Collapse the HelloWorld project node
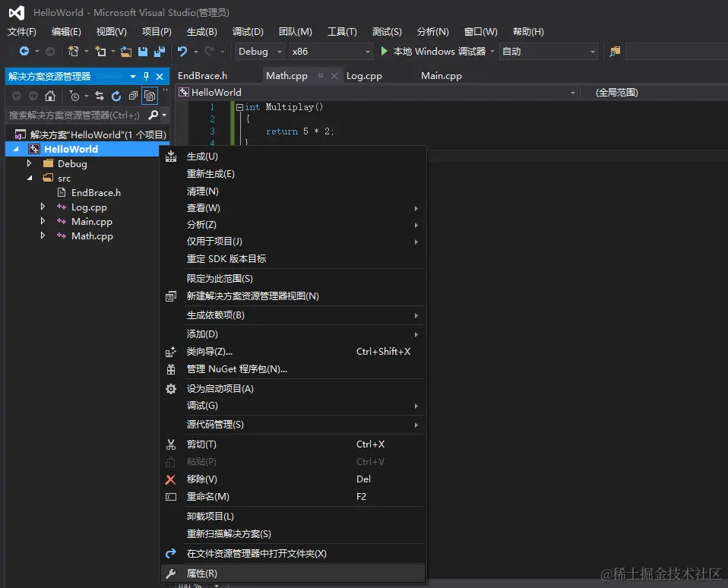The image size is (728, 588). tap(16, 149)
